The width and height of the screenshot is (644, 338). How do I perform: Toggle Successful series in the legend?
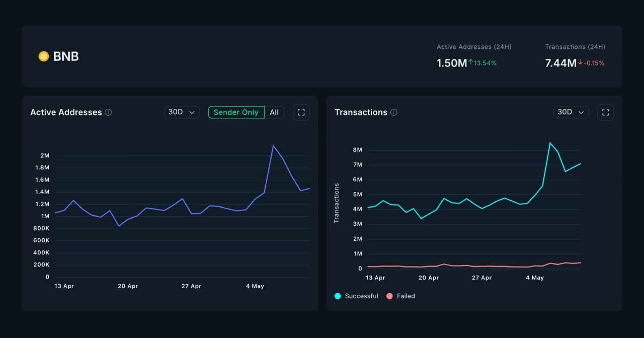[x=361, y=296]
